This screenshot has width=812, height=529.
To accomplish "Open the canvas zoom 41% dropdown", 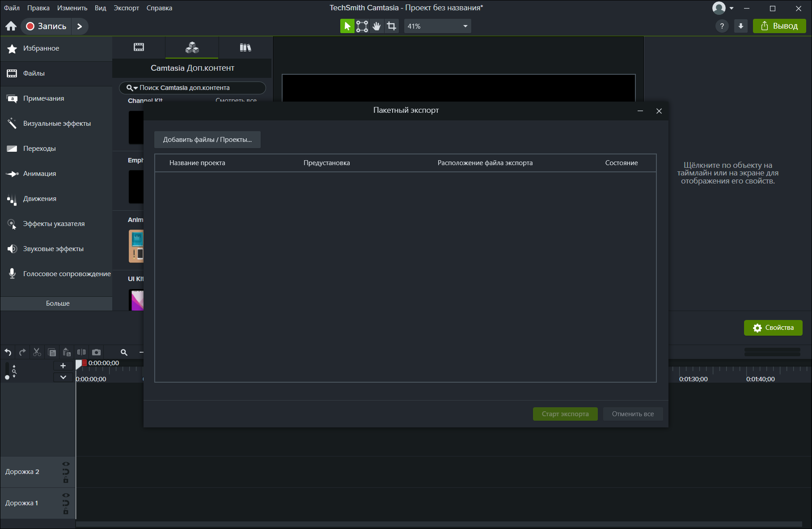I will point(437,26).
